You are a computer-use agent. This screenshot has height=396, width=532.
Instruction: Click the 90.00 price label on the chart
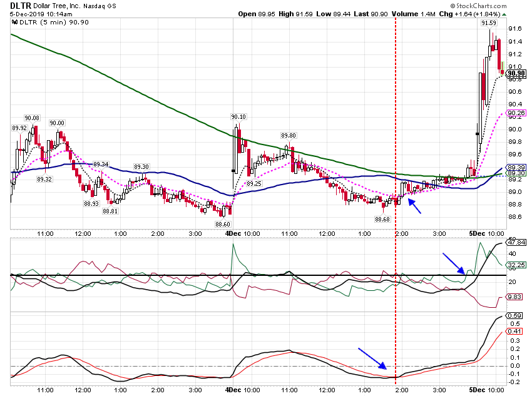[x=57, y=123]
